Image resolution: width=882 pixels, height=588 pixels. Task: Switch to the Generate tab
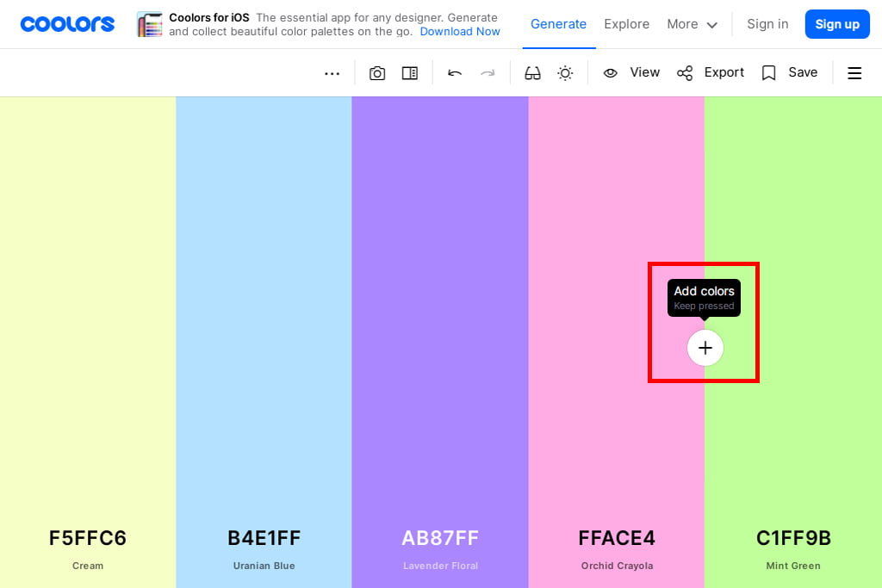(x=558, y=24)
